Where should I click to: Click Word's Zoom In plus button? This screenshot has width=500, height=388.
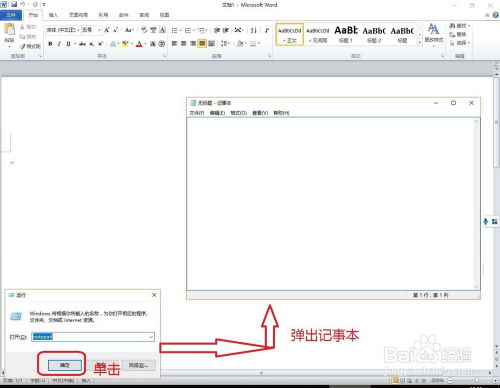[x=495, y=380]
